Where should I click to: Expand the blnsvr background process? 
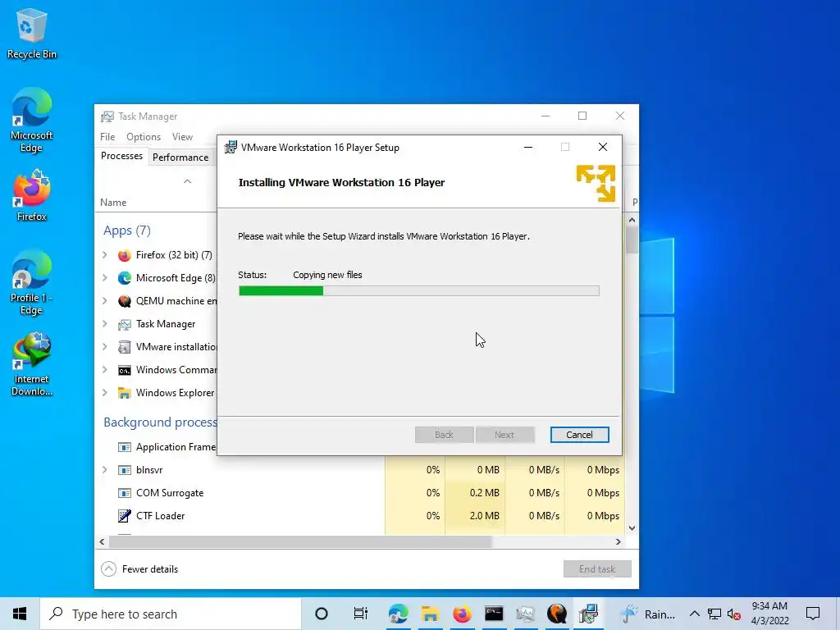(105, 470)
